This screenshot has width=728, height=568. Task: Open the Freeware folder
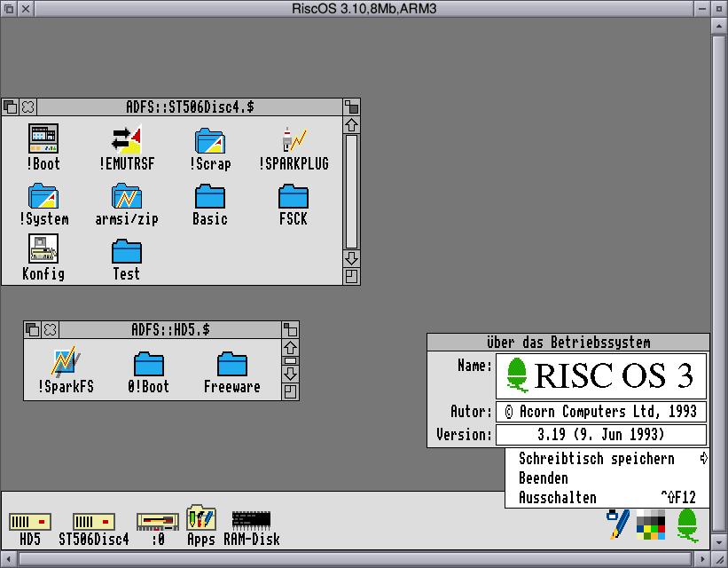click(x=231, y=364)
